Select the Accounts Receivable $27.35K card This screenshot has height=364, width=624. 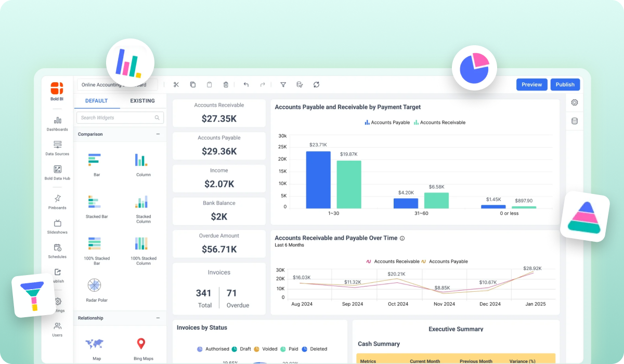(x=219, y=113)
